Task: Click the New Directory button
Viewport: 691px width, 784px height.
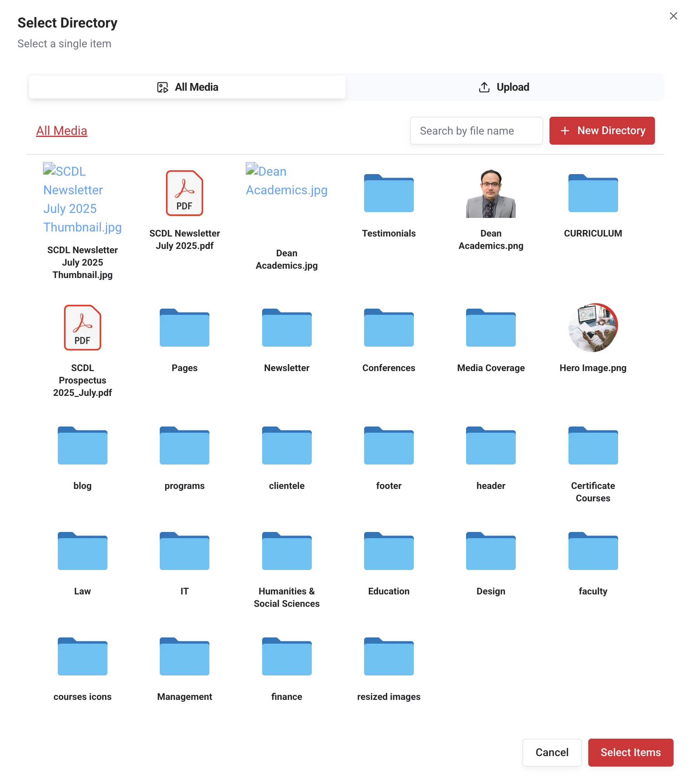Action: click(x=602, y=131)
